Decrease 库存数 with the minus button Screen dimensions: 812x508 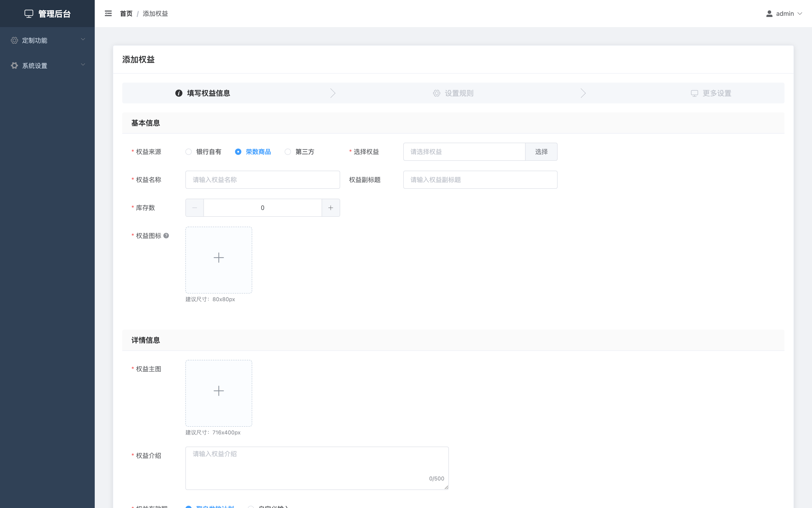195,208
